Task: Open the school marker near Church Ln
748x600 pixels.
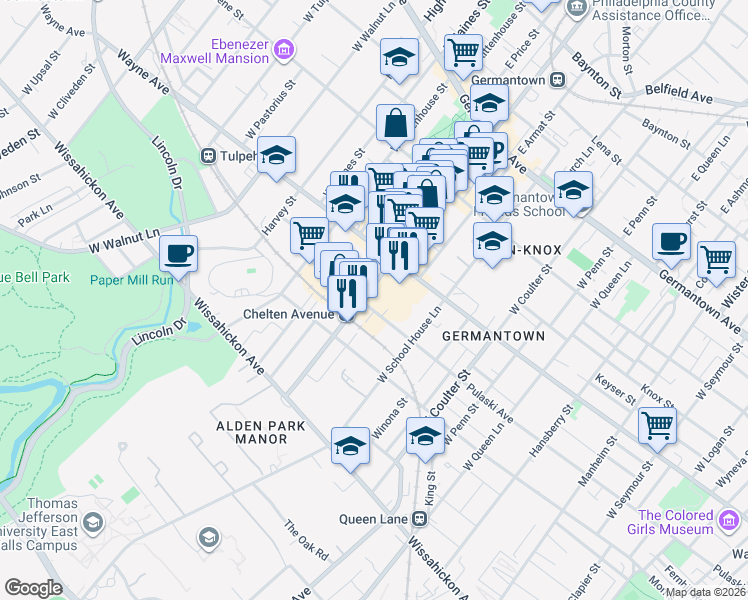Action: pos(573,191)
